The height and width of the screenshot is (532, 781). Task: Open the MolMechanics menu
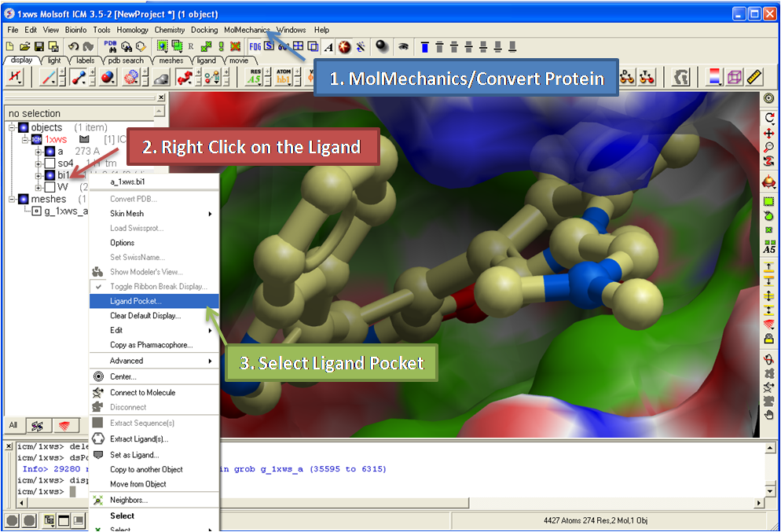247,30
